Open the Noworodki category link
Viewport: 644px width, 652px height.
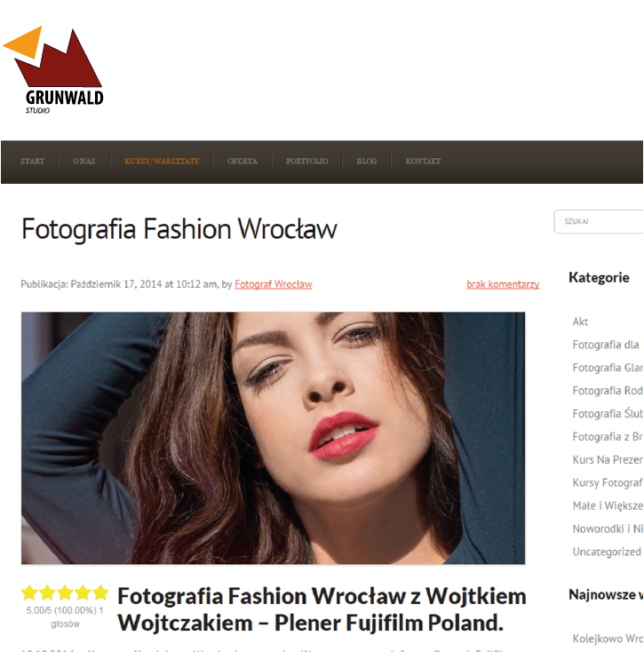pos(608,529)
